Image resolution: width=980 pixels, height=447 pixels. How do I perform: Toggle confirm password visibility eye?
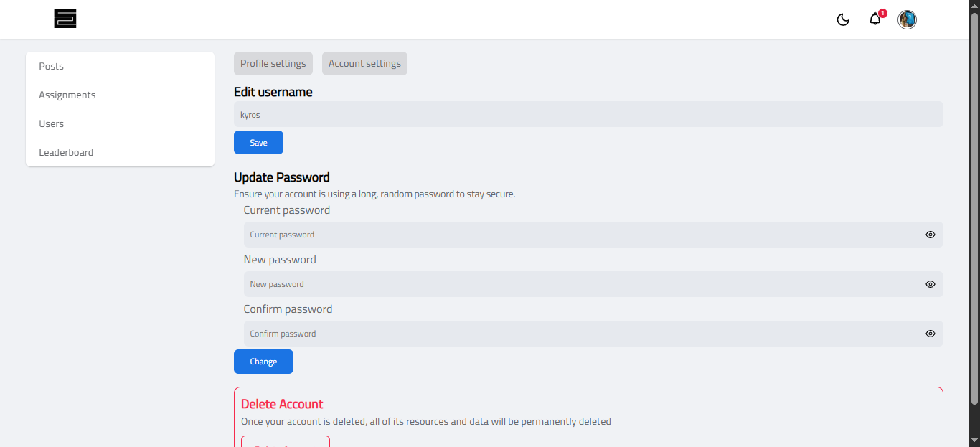tap(930, 334)
